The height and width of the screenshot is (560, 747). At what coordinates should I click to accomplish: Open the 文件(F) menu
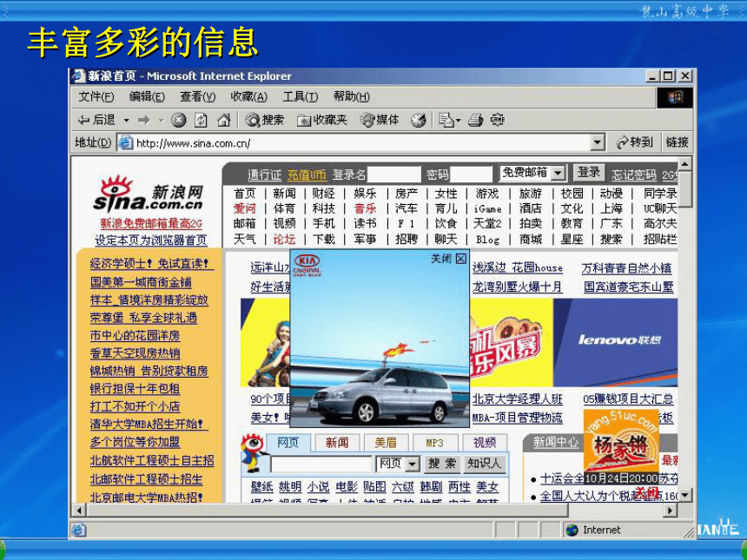click(x=96, y=97)
